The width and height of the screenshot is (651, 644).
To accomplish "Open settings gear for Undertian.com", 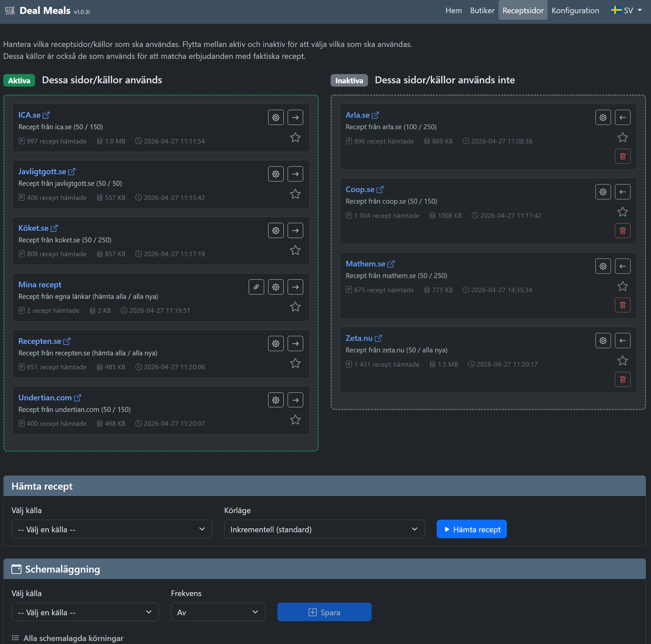I will (276, 400).
